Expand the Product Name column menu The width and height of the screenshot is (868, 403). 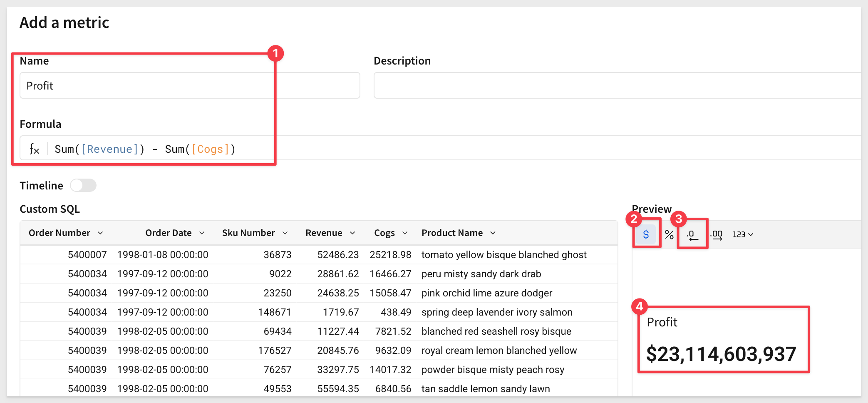point(493,233)
